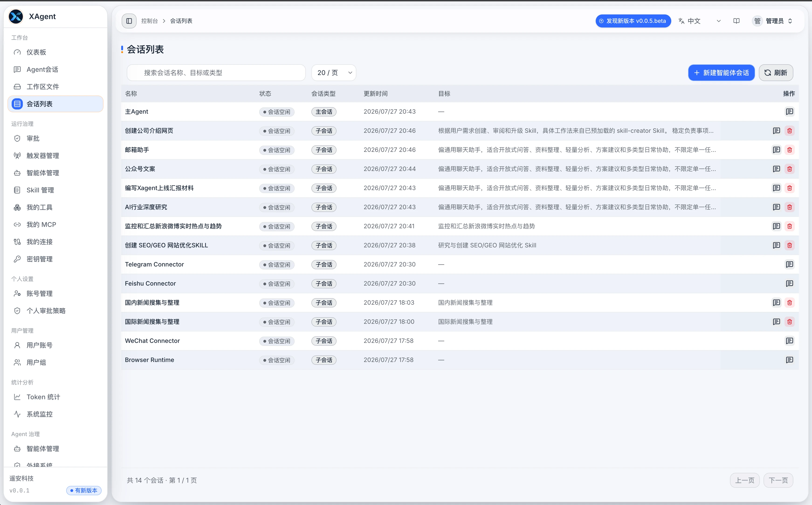
Task: Open 我的工具 in sidebar
Action: (55, 207)
